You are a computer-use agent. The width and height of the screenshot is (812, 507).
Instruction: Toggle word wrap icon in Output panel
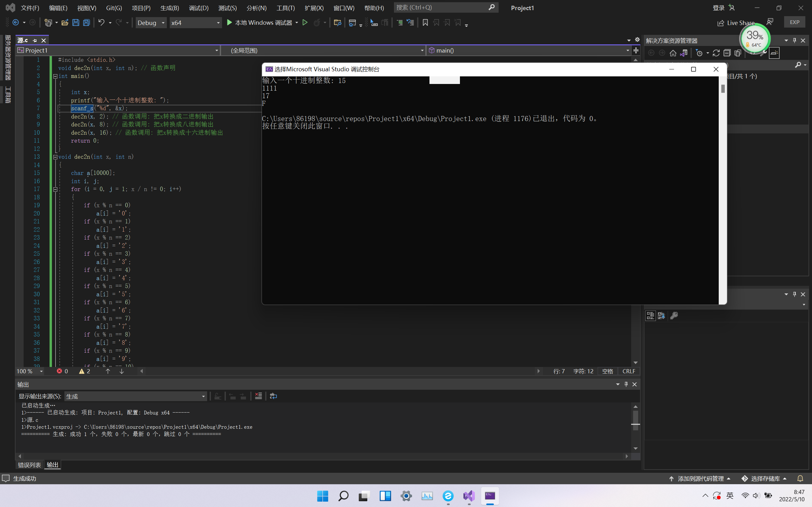pyautogui.click(x=273, y=396)
